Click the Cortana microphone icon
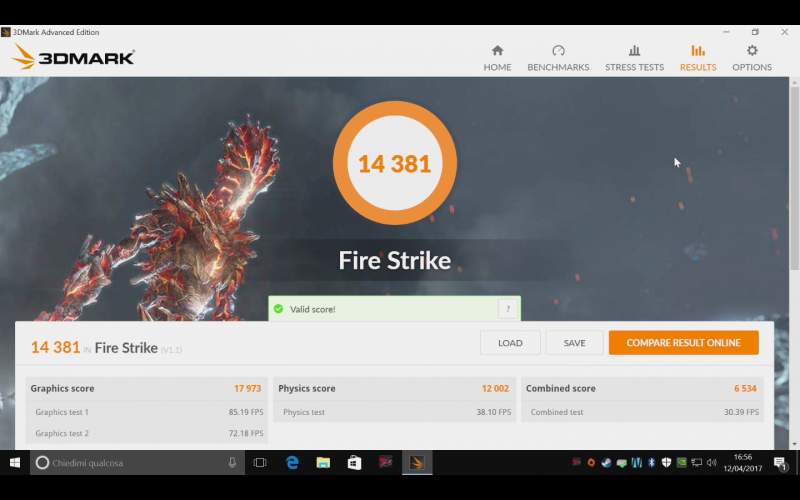 coord(232,463)
